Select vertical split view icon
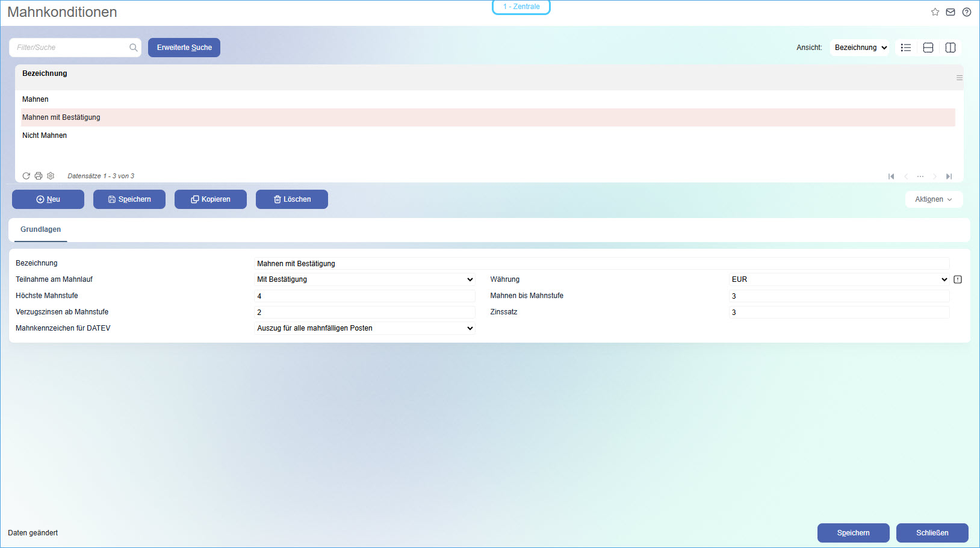 (951, 48)
